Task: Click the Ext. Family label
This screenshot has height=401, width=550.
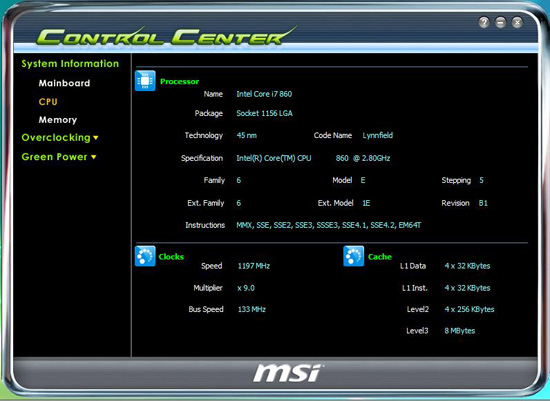Action: click(x=206, y=203)
